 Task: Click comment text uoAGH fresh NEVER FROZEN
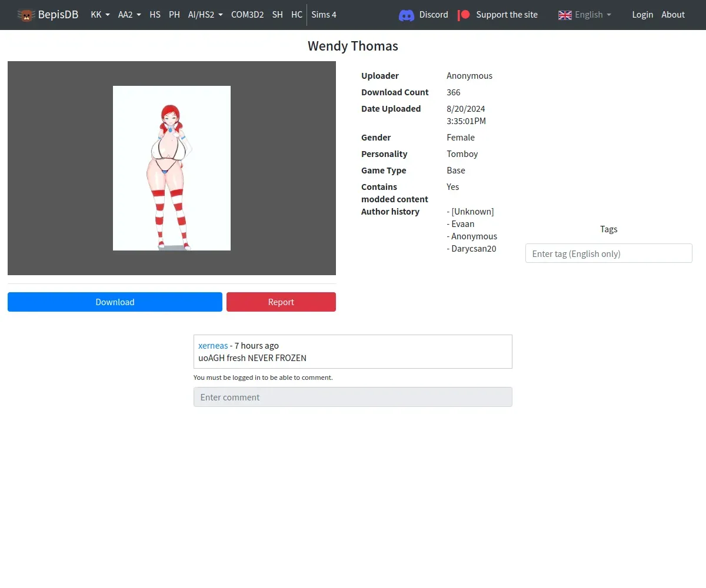point(252,358)
